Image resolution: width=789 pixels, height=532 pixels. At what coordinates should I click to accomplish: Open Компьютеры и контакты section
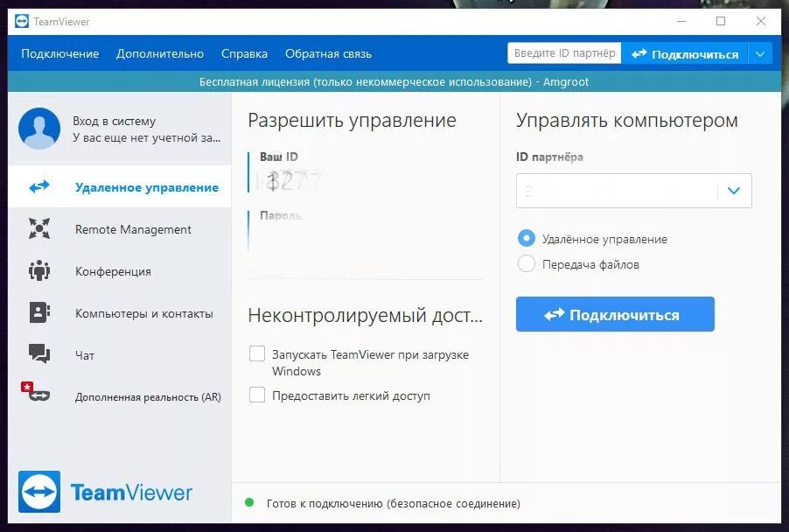click(120, 313)
